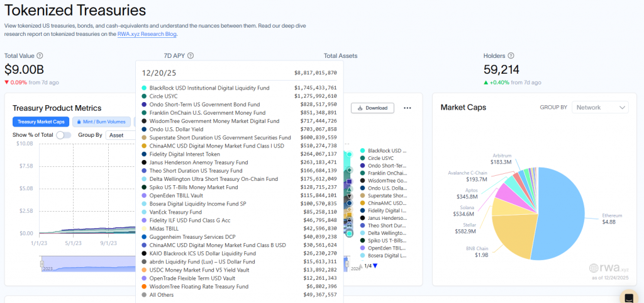This screenshot has height=303, width=644.
Task: Click OpenTrade Flexible Term USD Vault row
Action: [240, 278]
